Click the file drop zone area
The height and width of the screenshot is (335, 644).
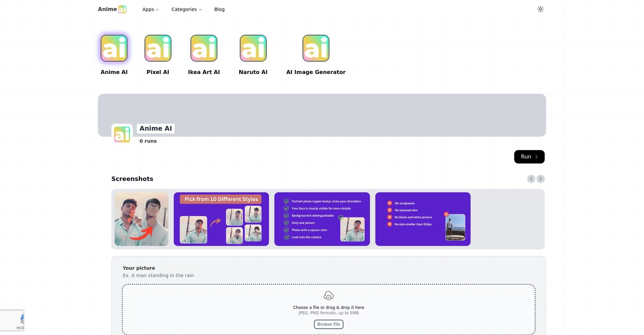point(328,310)
